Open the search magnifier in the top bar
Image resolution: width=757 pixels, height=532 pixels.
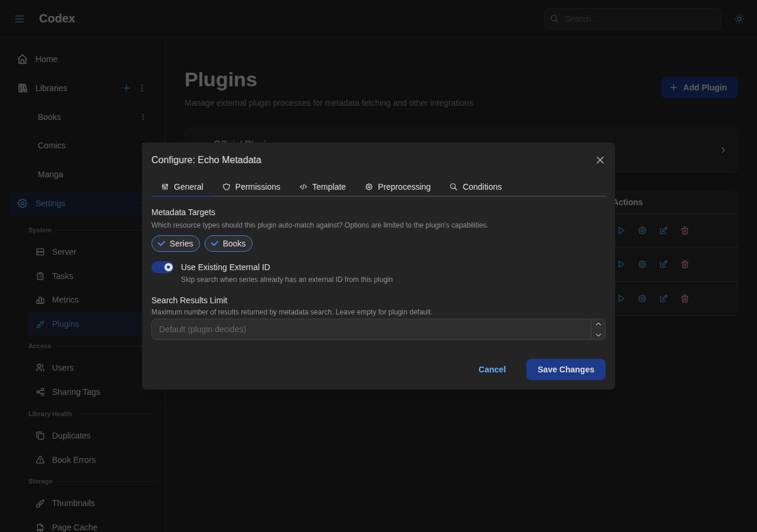coord(554,18)
